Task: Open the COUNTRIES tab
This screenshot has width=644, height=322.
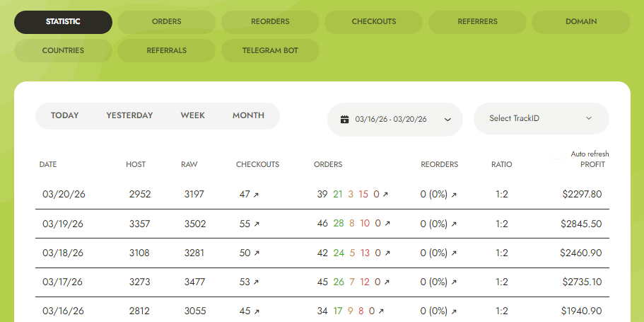Action: point(63,50)
